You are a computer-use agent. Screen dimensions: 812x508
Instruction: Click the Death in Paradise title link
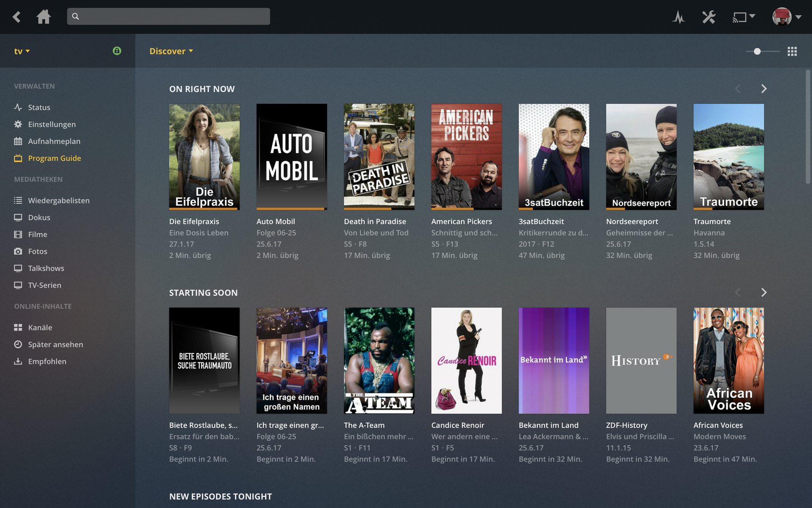point(375,222)
